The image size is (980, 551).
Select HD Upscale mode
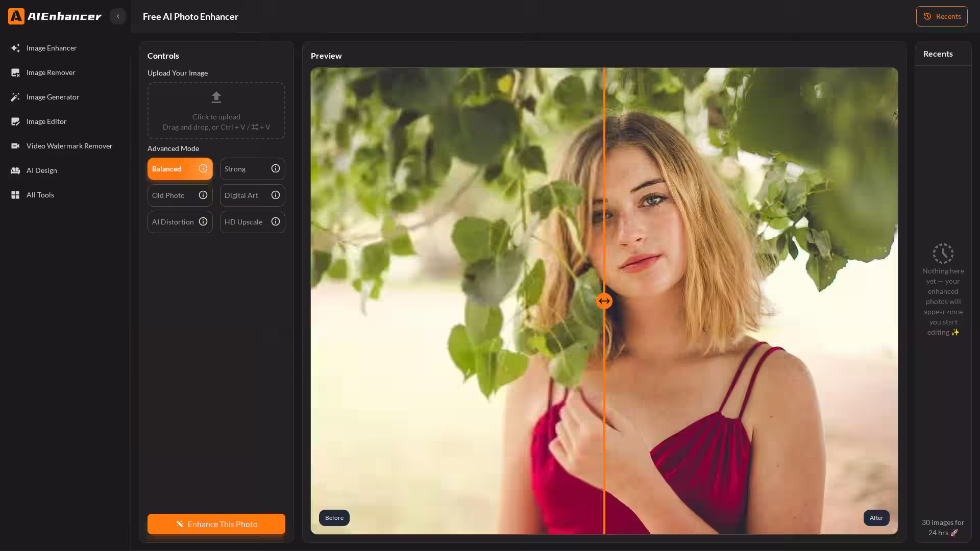[x=243, y=222]
